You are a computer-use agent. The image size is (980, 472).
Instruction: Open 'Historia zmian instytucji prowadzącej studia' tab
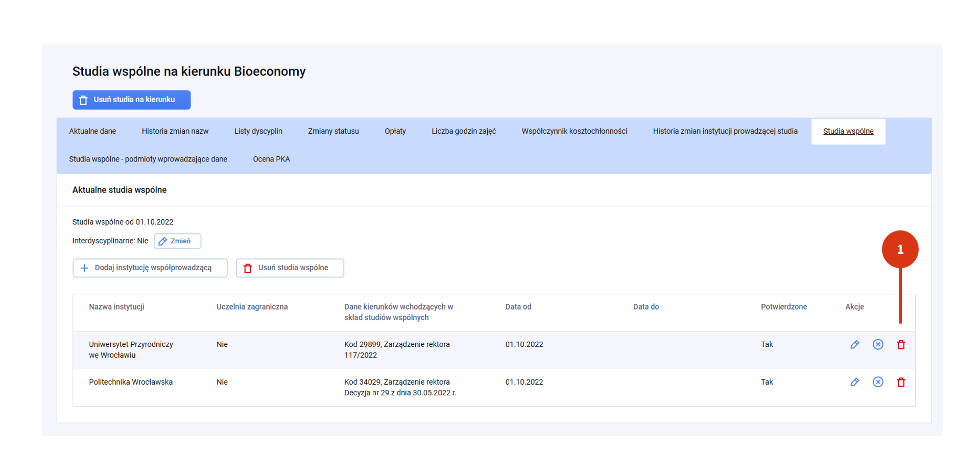725,131
